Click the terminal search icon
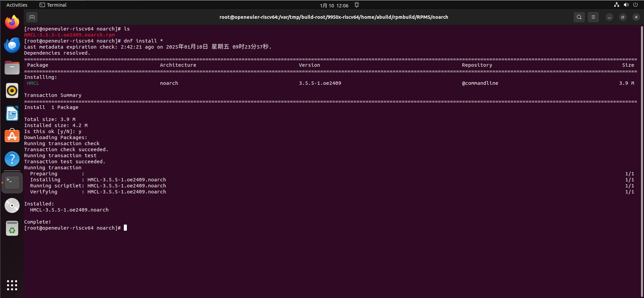 coord(579,17)
